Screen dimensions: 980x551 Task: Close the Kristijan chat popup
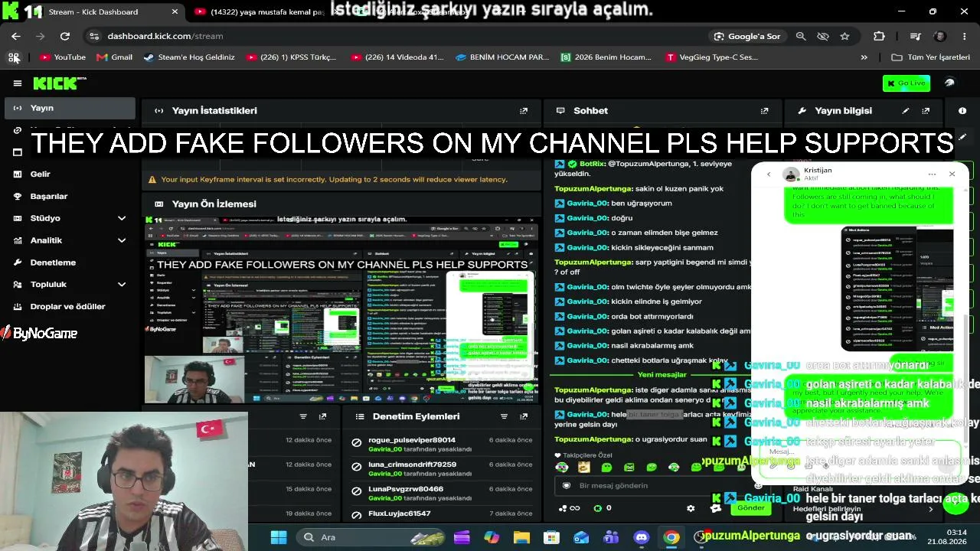952,174
